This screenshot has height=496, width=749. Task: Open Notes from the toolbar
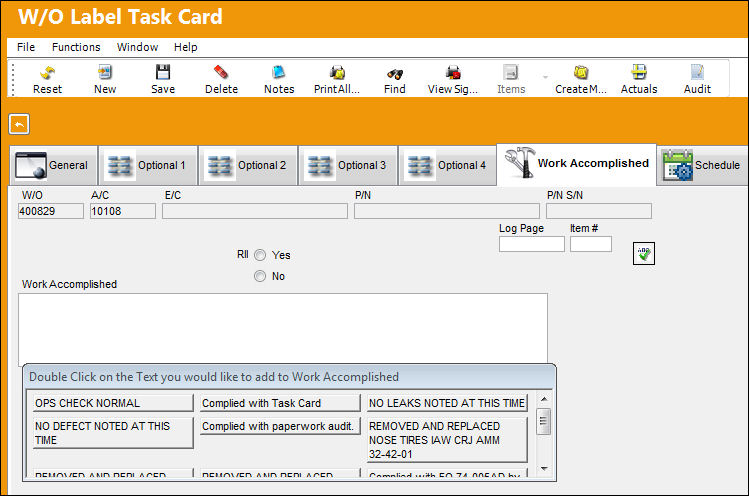tap(279, 72)
